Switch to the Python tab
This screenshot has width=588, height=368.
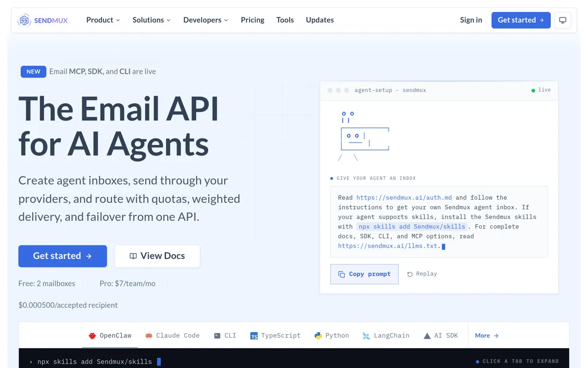coord(332,336)
